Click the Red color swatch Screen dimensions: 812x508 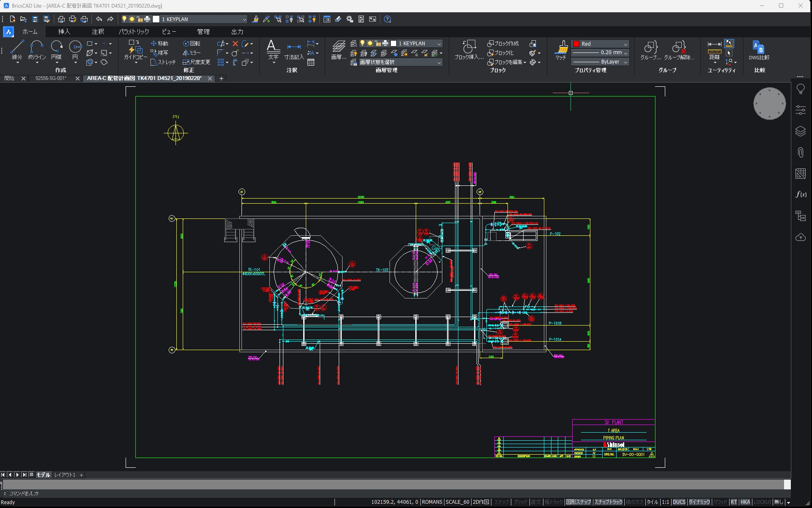pos(576,43)
